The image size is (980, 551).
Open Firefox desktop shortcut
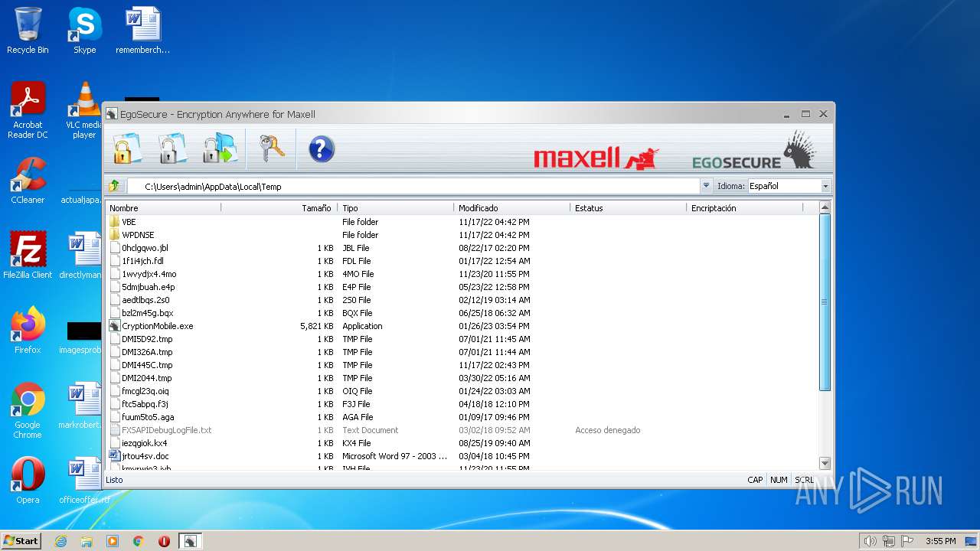tap(28, 330)
